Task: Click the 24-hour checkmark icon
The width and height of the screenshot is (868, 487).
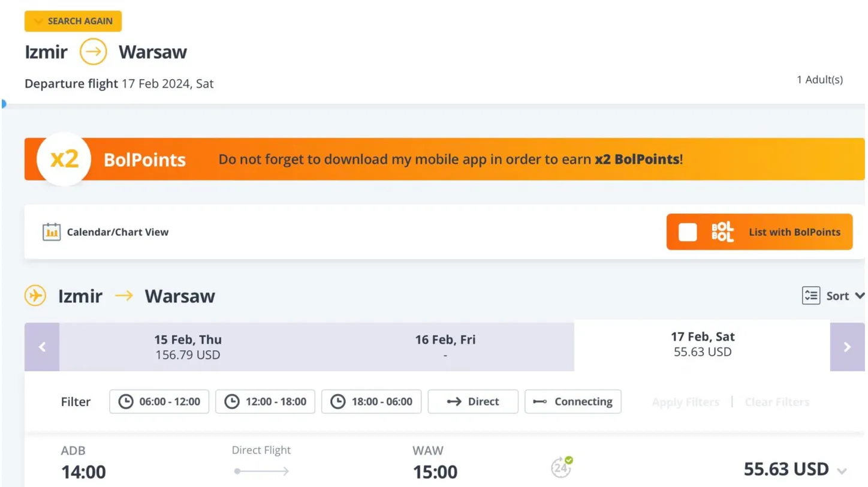Action: tap(562, 468)
